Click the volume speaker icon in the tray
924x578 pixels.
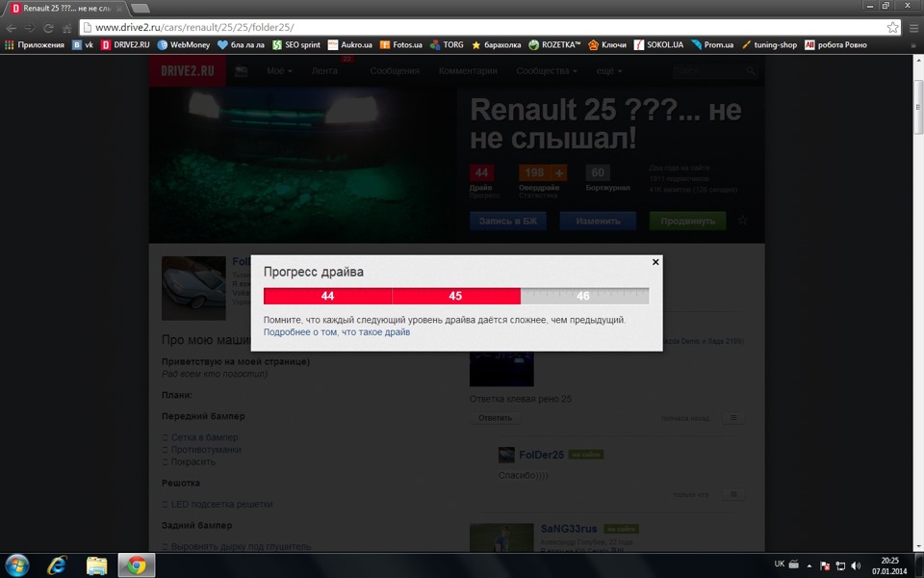pyautogui.click(x=856, y=565)
